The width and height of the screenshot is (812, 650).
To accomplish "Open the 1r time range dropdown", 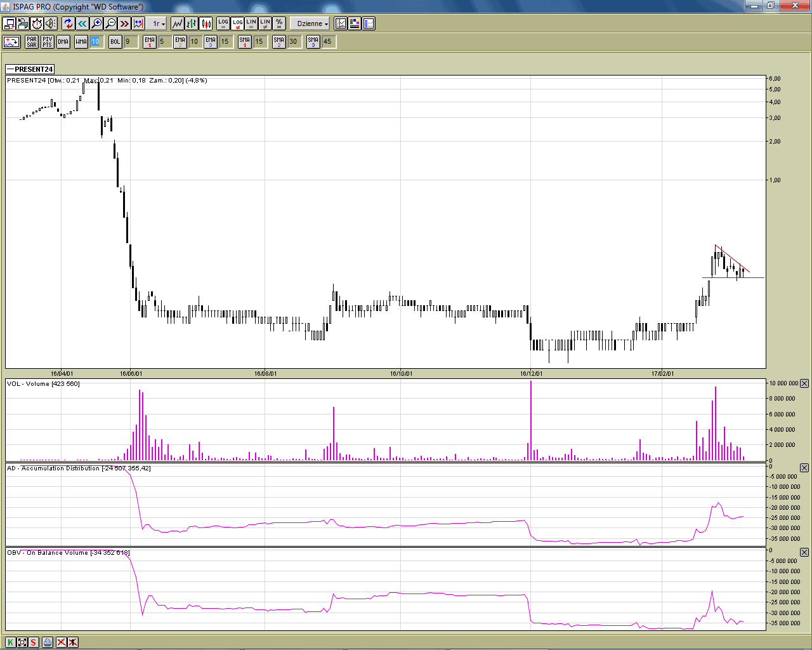I will [x=158, y=23].
